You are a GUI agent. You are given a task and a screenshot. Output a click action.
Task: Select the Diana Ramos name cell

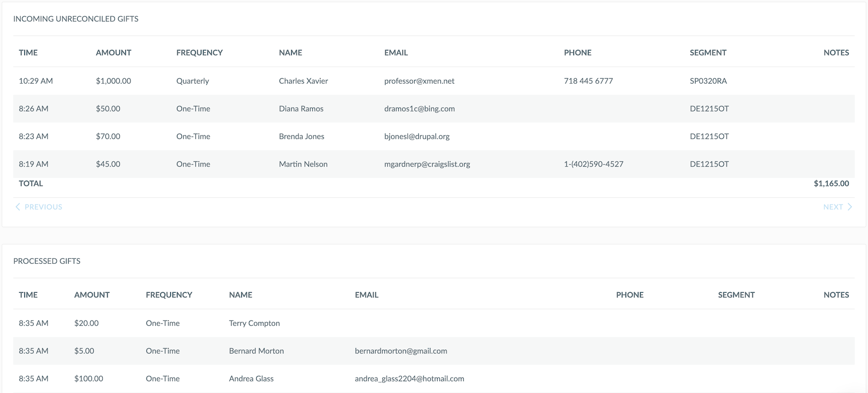point(301,109)
